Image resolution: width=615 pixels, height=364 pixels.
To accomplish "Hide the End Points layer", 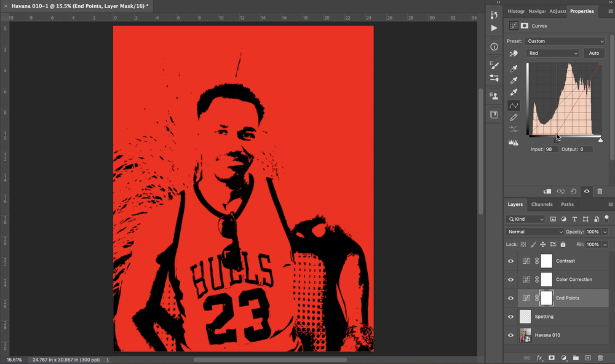I will pos(510,298).
